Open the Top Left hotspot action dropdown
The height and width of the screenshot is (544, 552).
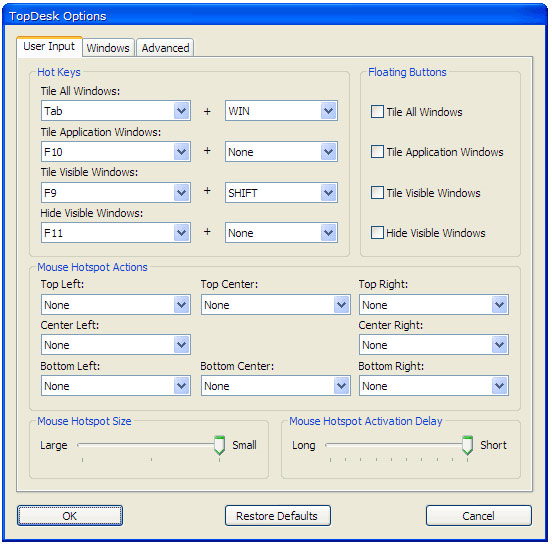coord(116,305)
